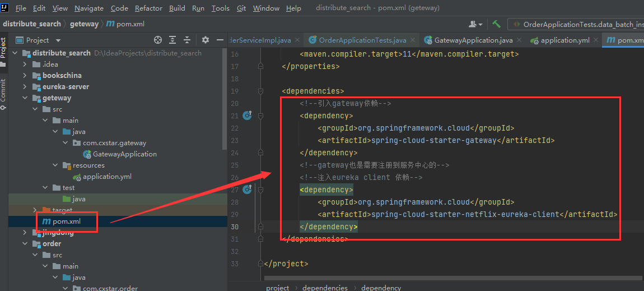Expand the .idea folder
Image resolution: width=644 pixels, height=291 pixels.
(x=25, y=64)
